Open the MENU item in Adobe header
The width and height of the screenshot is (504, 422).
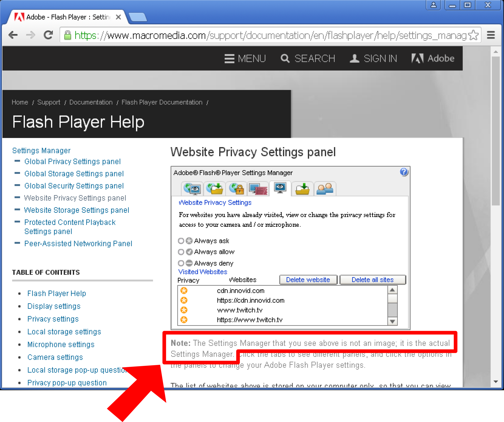coord(245,59)
